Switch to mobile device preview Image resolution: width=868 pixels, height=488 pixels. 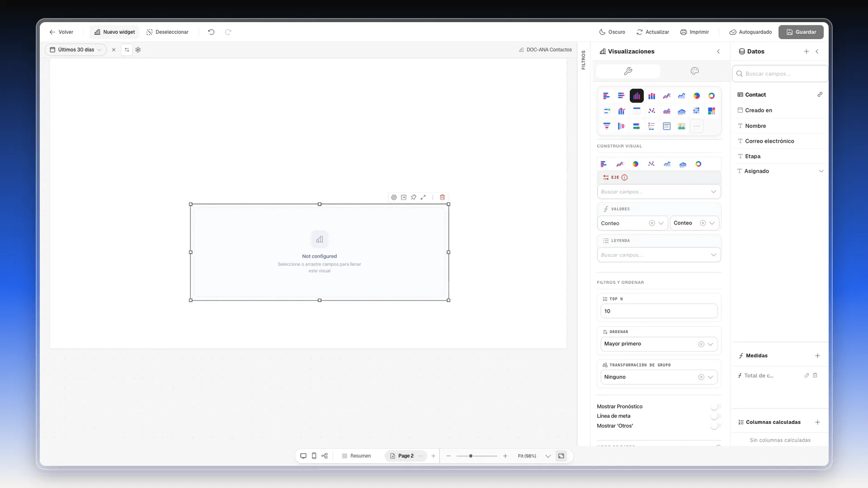point(314,456)
